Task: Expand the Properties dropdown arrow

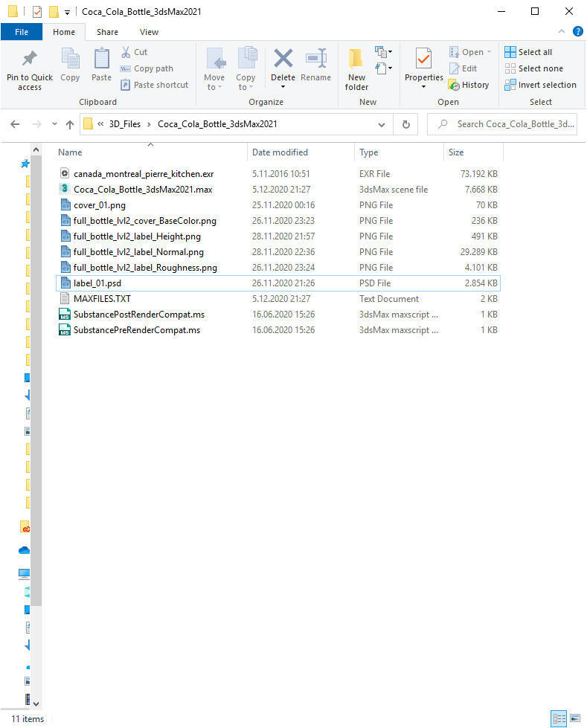Action: coord(423,87)
